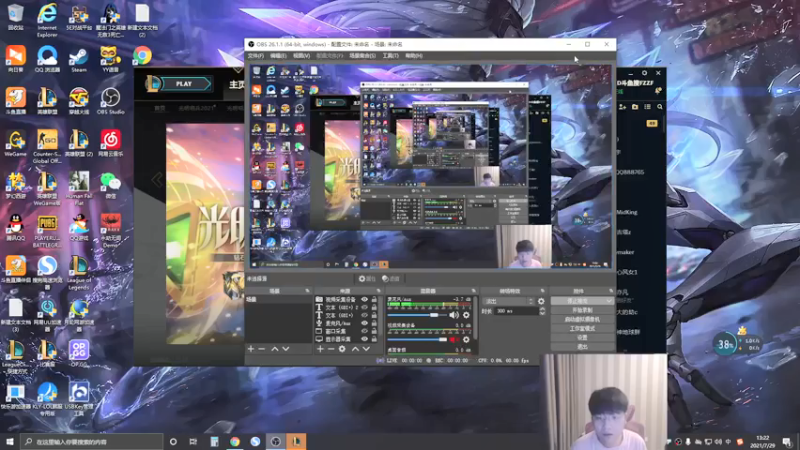Click 属性 button above the Scenes panel
Image resolution: width=800 pixels, height=450 pixels.
pos(367,279)
